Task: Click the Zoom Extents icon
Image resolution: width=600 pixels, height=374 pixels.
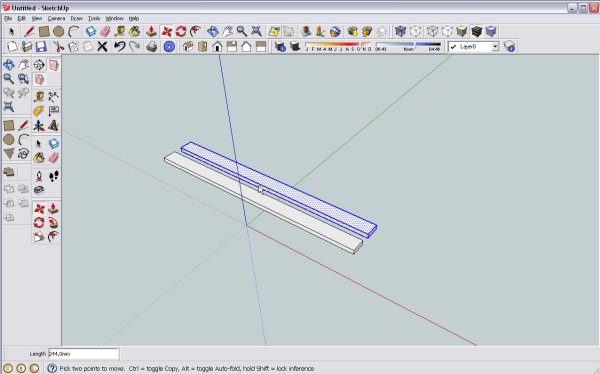Action: coord(256,31)
